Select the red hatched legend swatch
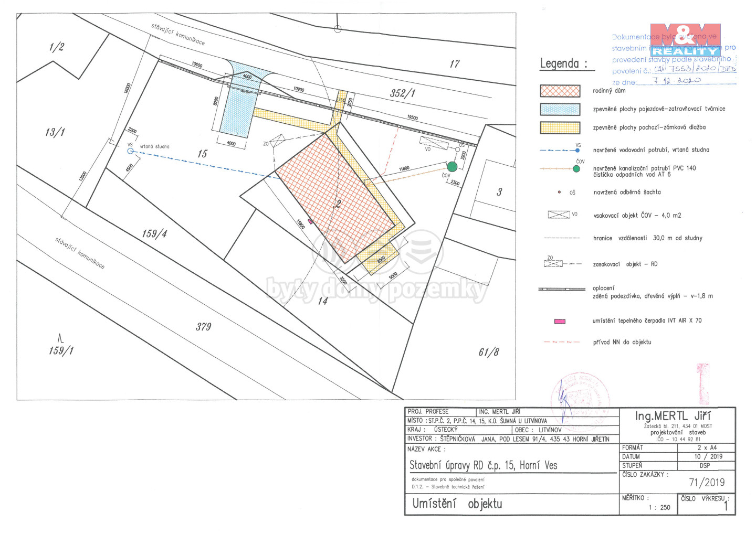Screen dimensions: 756x534 pyautogui.click(x=560, y=91)
